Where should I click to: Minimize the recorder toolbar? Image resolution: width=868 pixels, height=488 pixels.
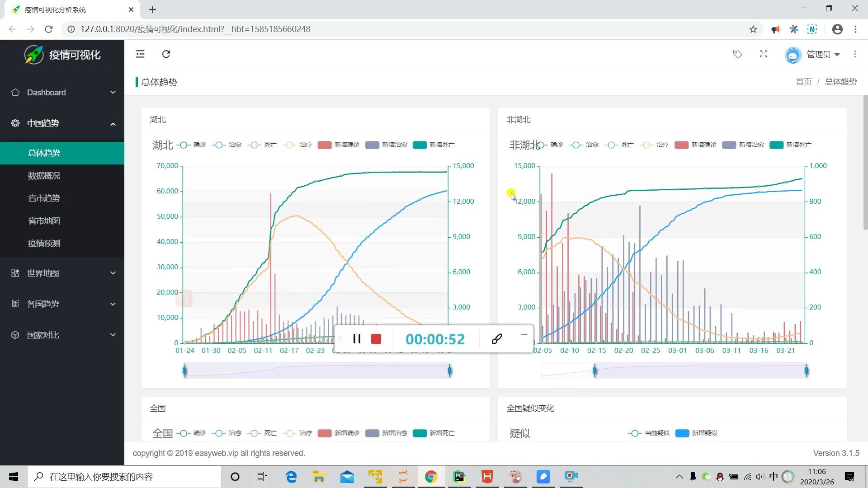click(524, 334)
